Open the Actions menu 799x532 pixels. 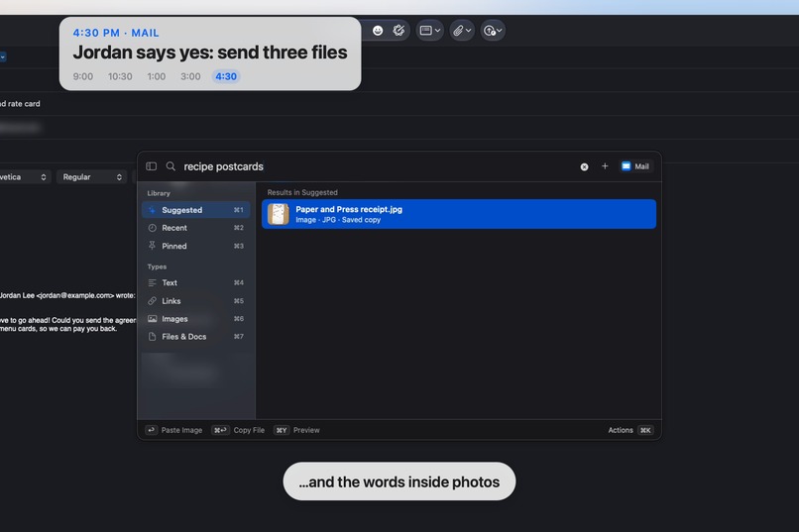pyautogui.click(x=630, y=430)
